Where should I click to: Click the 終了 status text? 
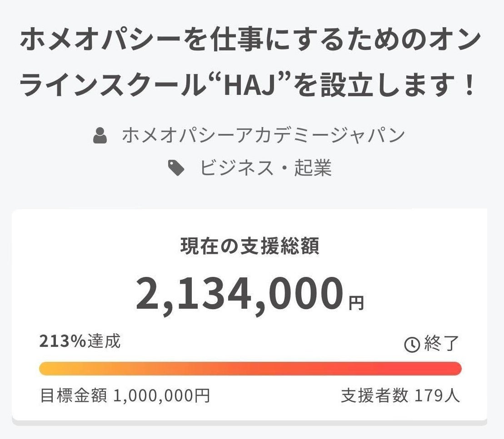(x=442, y=344)
